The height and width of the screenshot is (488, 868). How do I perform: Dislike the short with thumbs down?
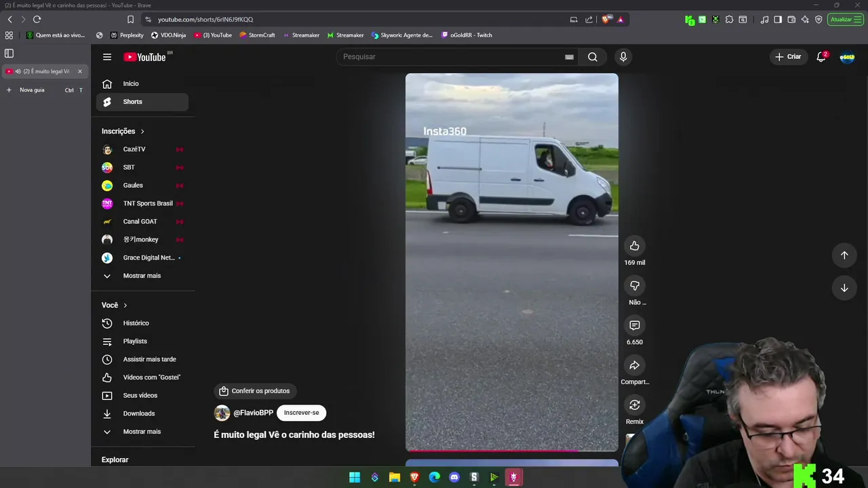[635, 286]
